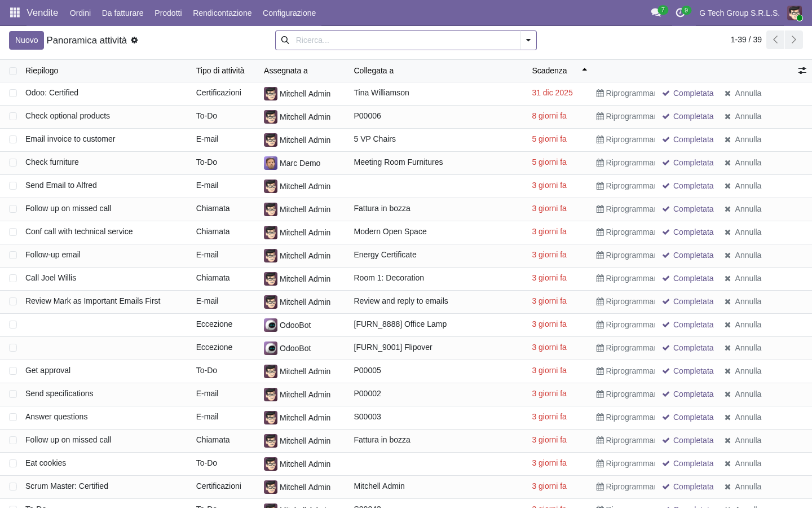Click the Marc Demo avatar in the Check furniture row
812x508 pixels.
pyautogui.click(x=271, y=163)
